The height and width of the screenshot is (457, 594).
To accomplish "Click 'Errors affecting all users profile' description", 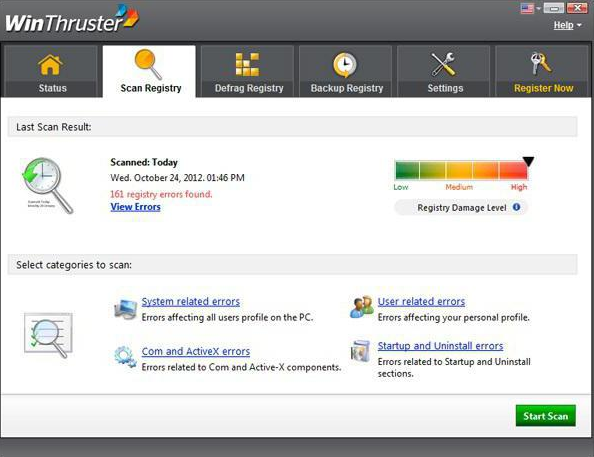I will coord(227,318).
